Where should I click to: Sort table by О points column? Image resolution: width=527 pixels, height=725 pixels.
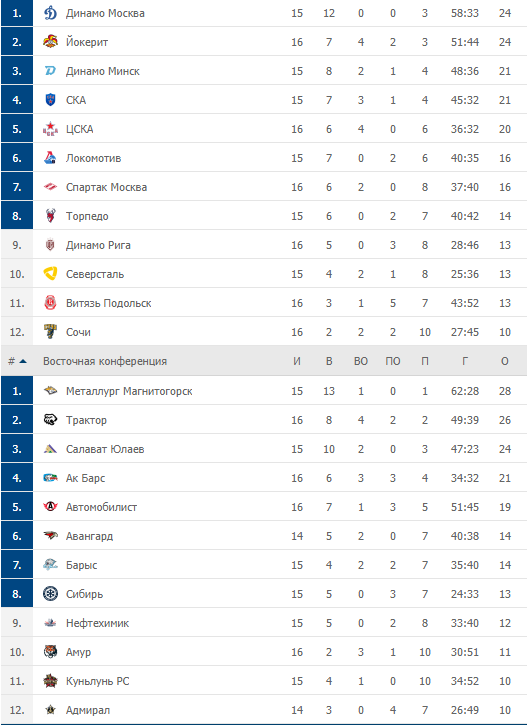click(x=505, y=361)
